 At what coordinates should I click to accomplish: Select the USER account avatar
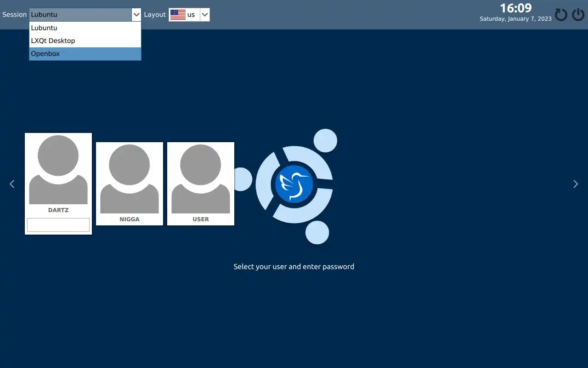[201, 179]
